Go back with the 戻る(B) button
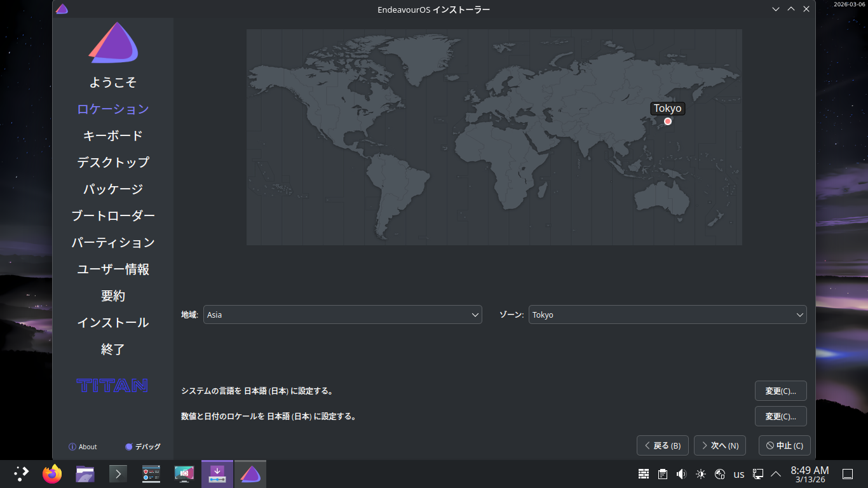The width and height of the screenshot is (868, 488). 663,445
